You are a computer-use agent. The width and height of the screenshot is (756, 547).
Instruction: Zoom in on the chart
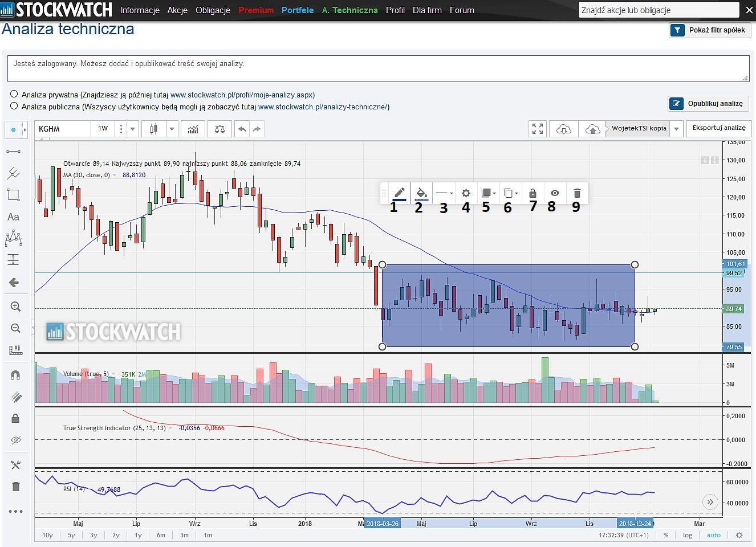[x=15, y=307]
